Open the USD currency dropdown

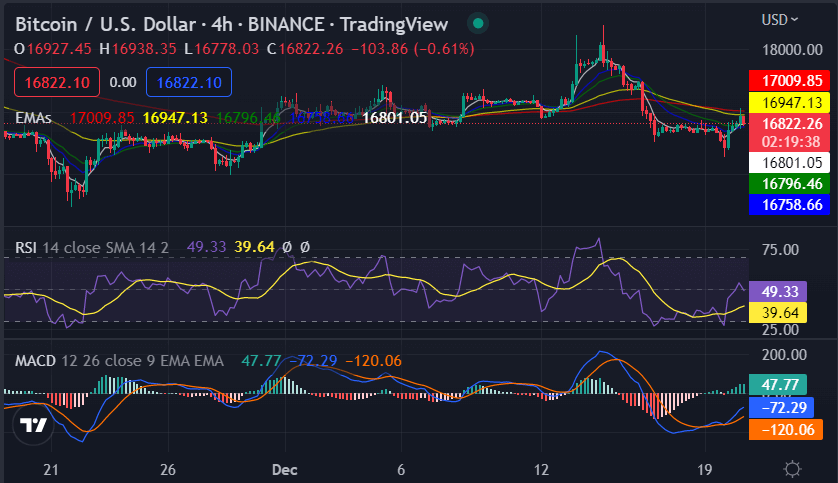(780, 20)
